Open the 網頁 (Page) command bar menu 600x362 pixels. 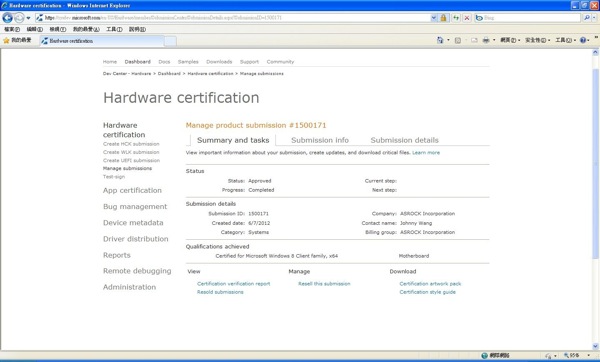point(510,40)
